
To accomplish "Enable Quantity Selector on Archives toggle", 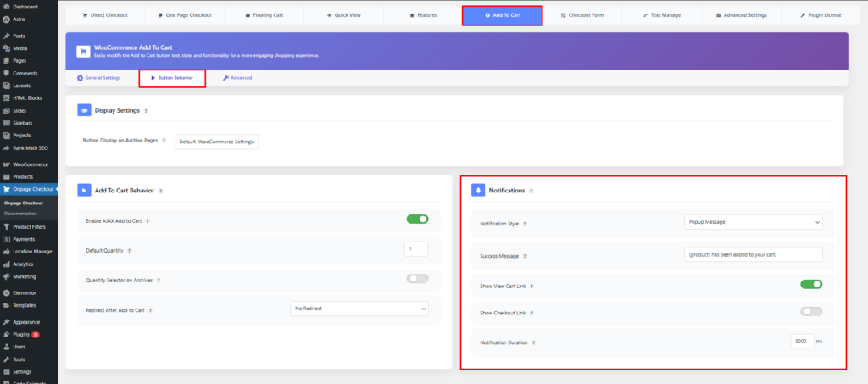I will point(417,279).
